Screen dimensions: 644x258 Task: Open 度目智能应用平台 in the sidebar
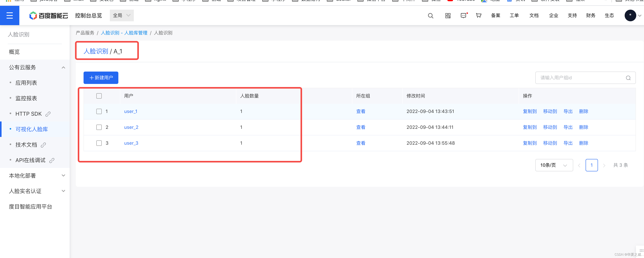pos(31,207)
